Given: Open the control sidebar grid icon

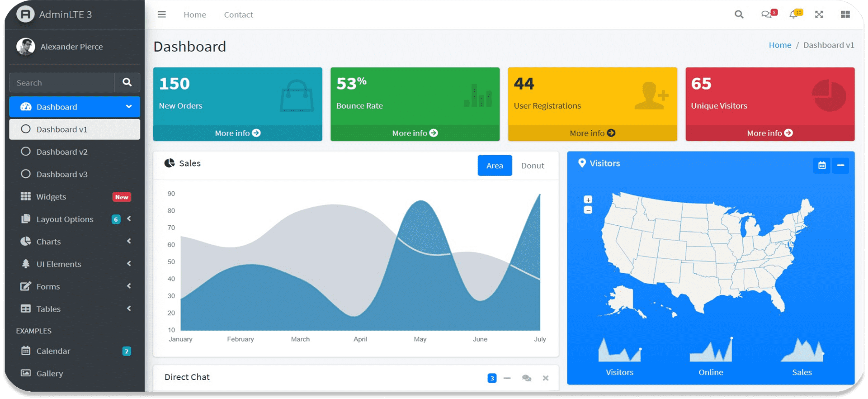Looking at the screenshot, I should point(845,14).
